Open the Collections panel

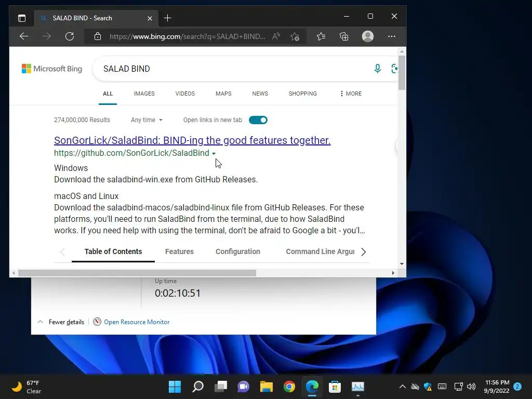344,36
